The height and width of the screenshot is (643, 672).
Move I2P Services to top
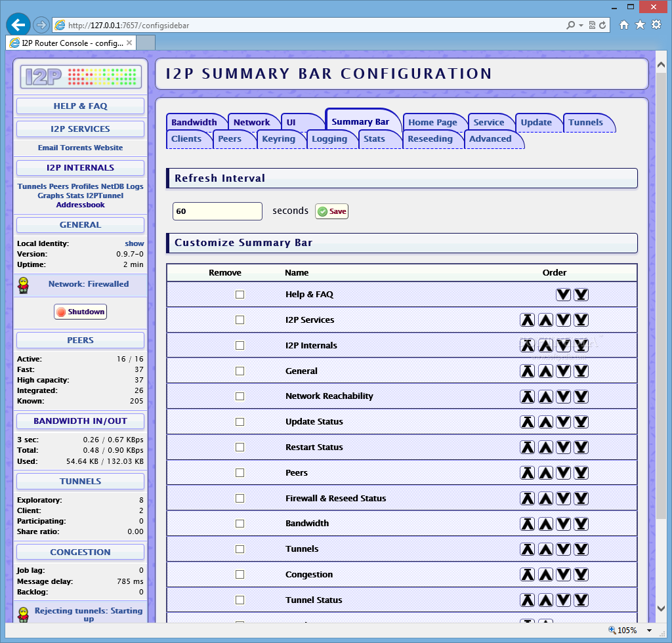pyautogui.click(x=528, y=320)
